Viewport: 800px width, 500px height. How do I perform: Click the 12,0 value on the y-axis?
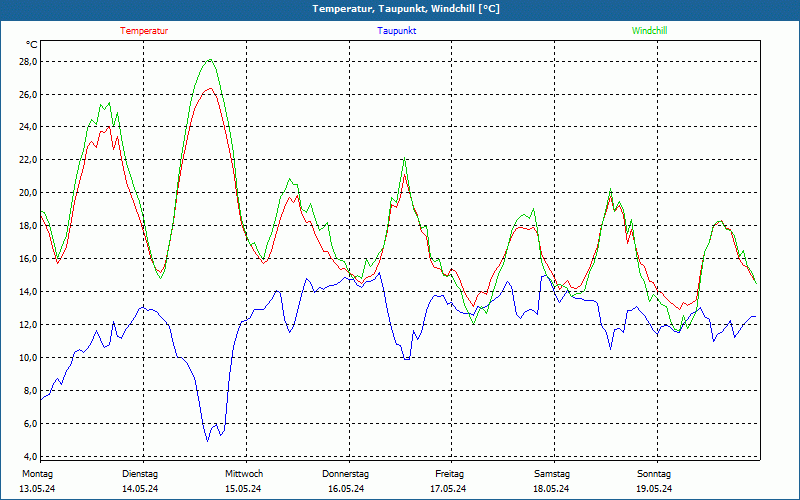(x=29, y=324)
